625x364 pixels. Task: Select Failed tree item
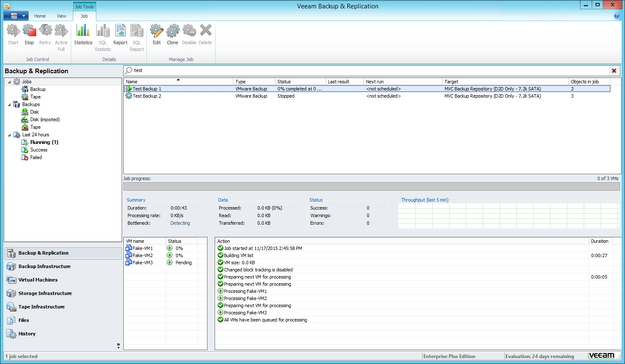click(x=36, y=157)
